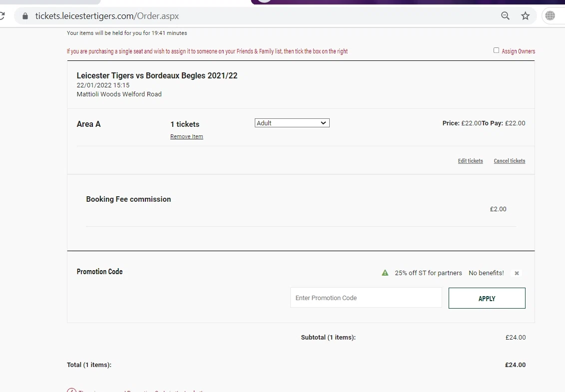The width and height of the screenshot is (565, 392).
Task: Remove the 25% off ST promotion code
Action: 517,273
